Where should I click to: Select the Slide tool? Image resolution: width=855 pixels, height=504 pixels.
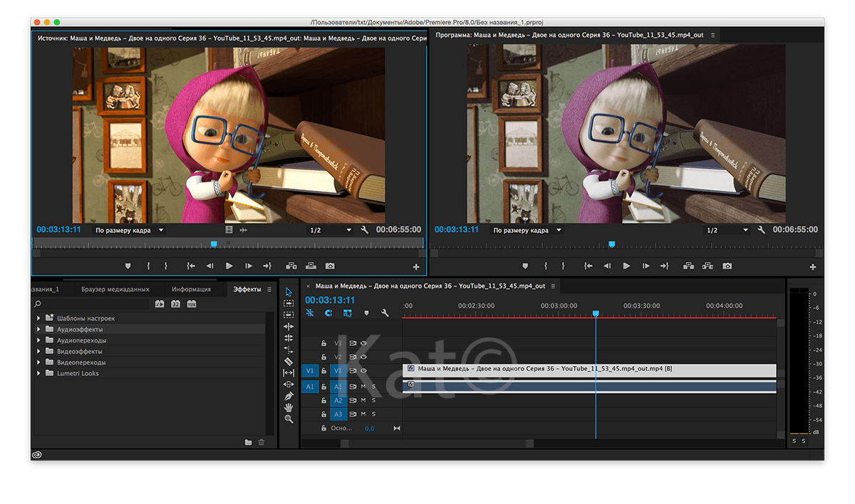coord(289,384)
